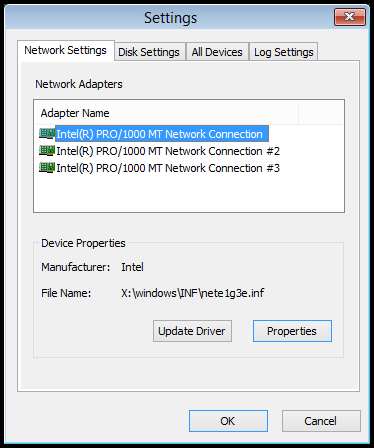This screenshot has height=448, width=374.
Task: Close the Settings dialog with the X
Action: 350,17
